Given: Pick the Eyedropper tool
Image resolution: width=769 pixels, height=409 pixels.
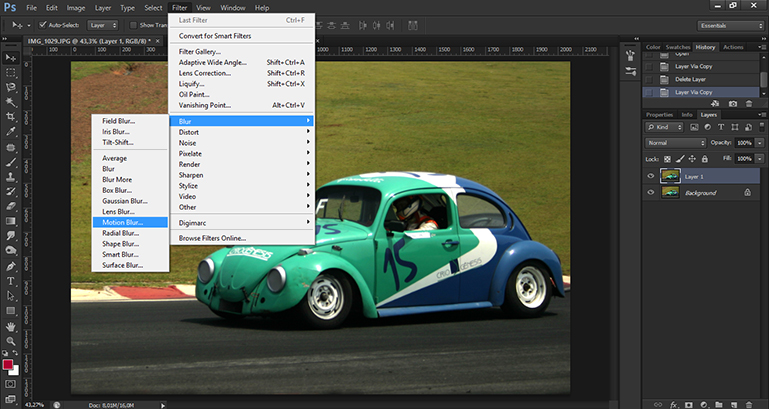Looking at the screenshot, I should pos(10,133).
